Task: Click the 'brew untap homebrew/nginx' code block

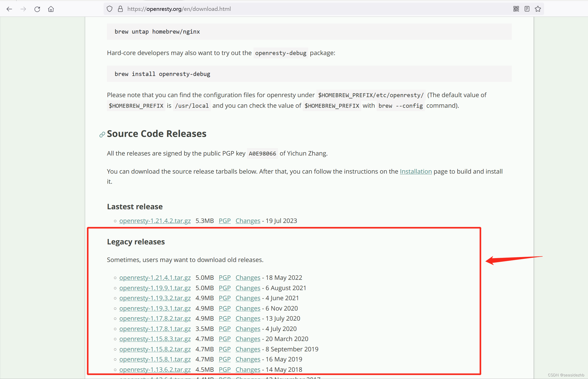Action: [309, 32]
